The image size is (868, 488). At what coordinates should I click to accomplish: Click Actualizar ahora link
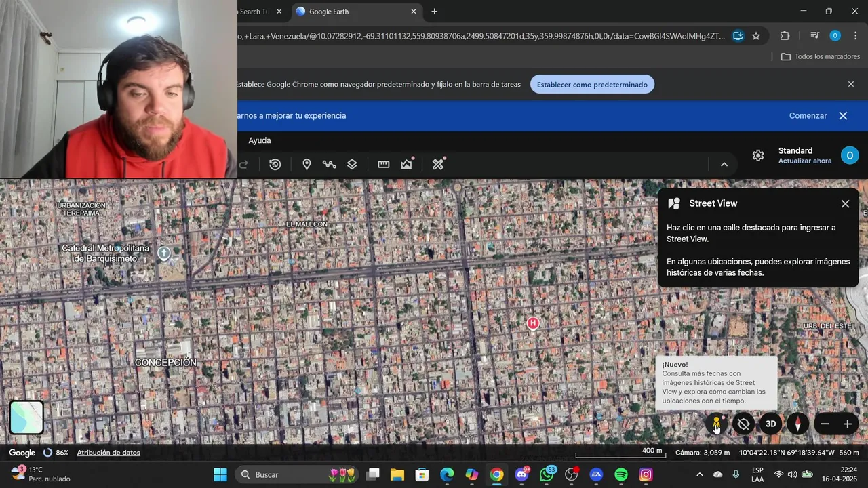click(x=805, y=161)
